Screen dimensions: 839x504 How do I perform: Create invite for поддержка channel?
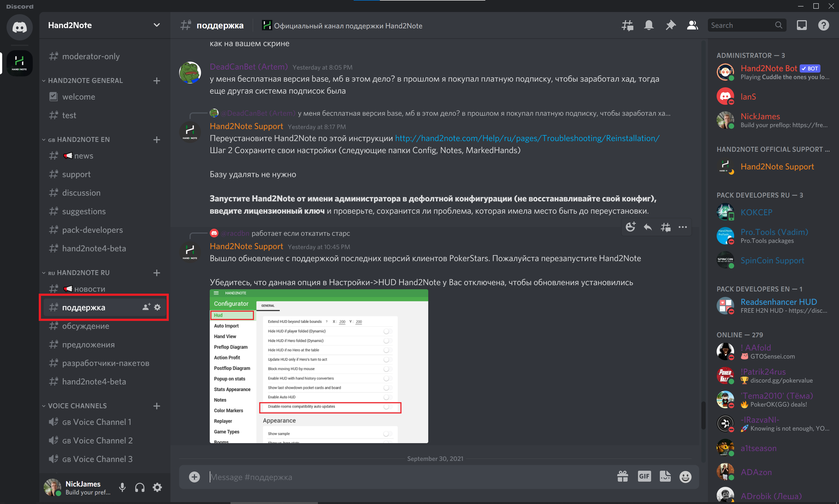pyautogui.click(x=146, y=307)
